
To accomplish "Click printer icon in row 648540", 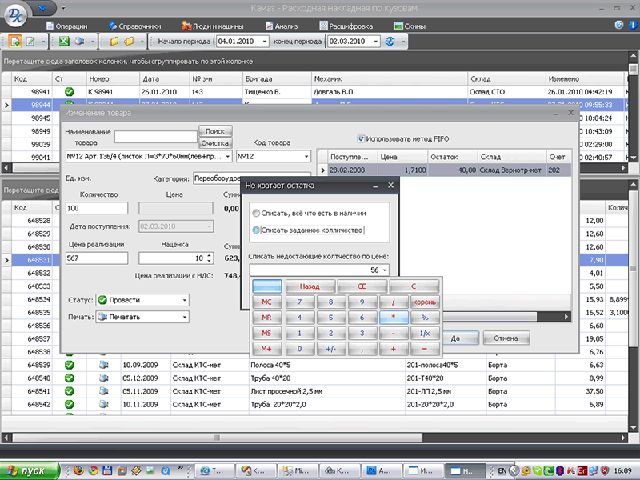I will pyautogui.click(x=104, y=378).
